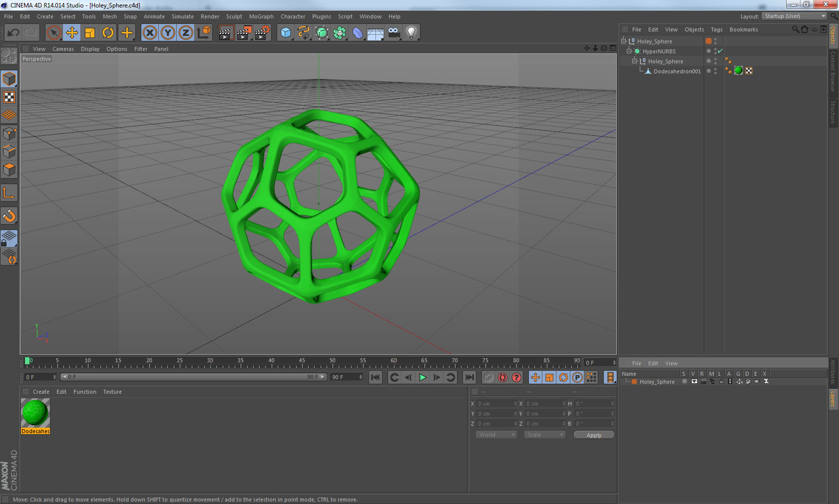This screenshot has width=839, height=504.
Task: Switch to Polygons mode icon
Action: coord(9,170)
